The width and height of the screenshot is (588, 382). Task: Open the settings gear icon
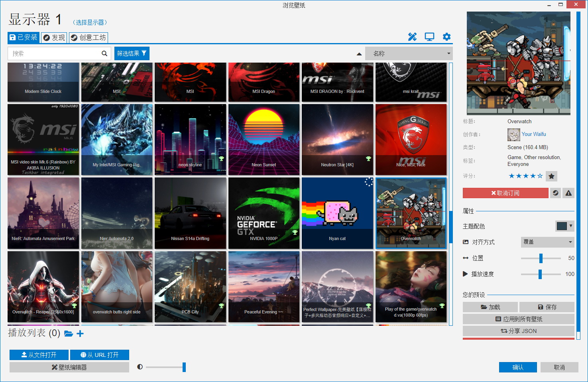(x=446, y=37)
